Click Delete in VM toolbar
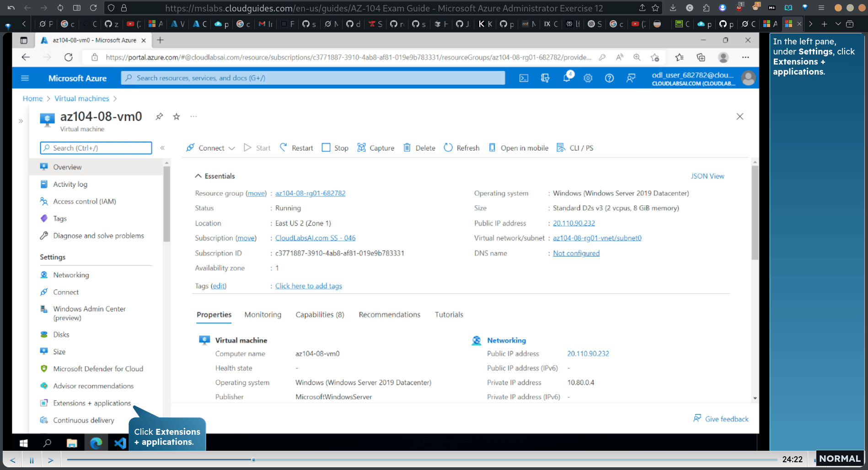The width and height of the screenshot is (868, 470). pyautogui.click(x=419, y=148)
